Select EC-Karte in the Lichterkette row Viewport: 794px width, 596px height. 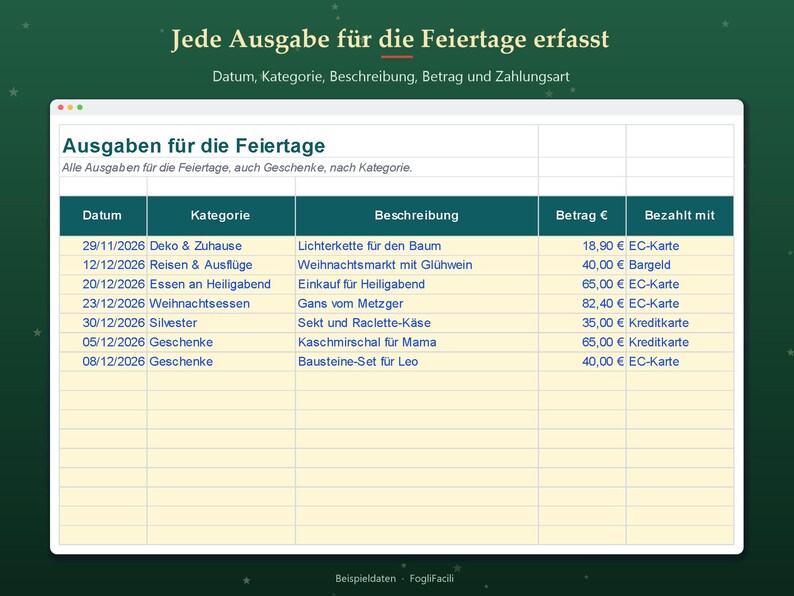(x=680, y=246)
